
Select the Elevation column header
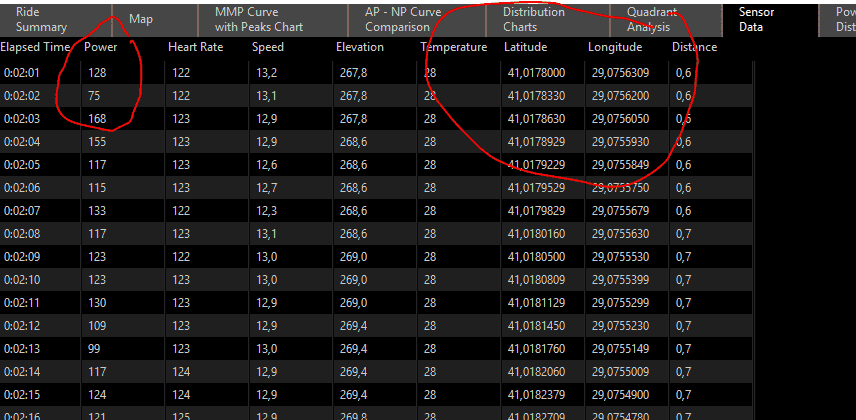pos(359,48)
